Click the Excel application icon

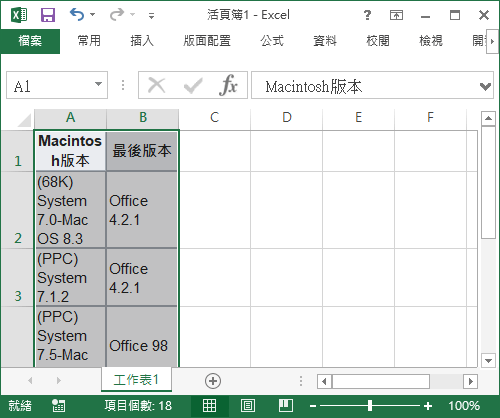(19, 15)
